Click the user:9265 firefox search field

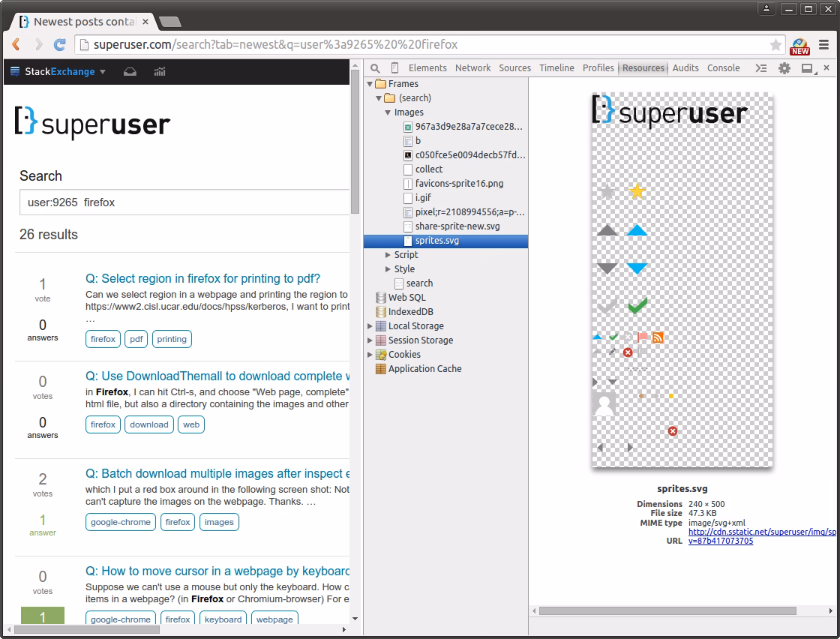point(184,202)
